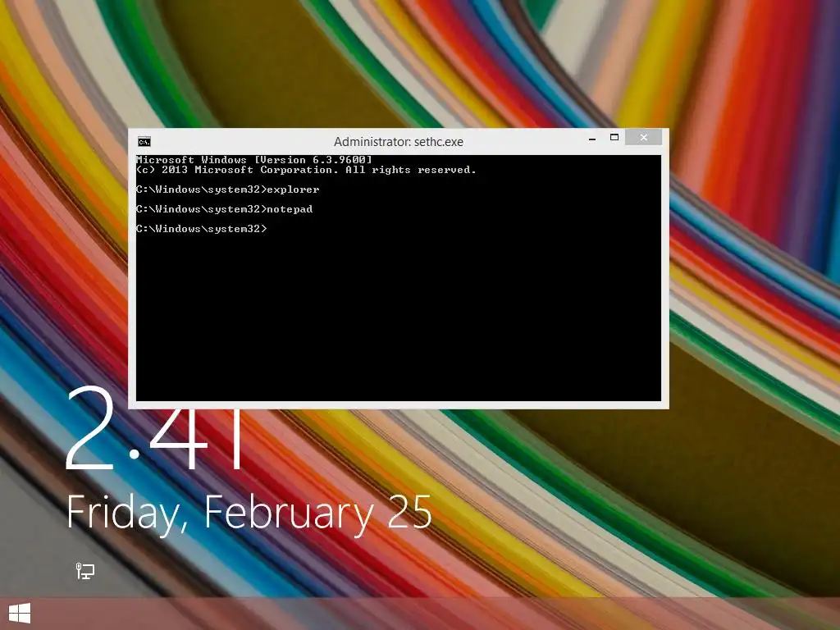This screenshot has width=840, height=630.
Task: Click the 'Friday, February 25' date text
Action: [249, 514]
